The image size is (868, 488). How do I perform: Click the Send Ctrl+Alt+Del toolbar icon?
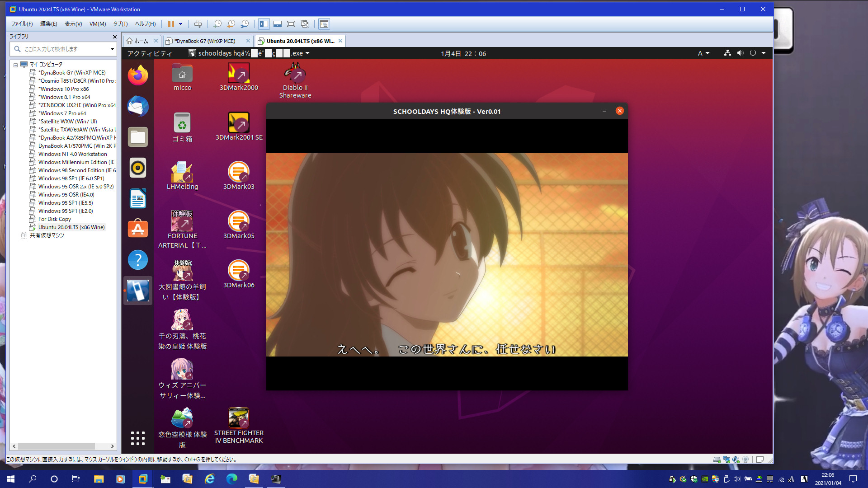click(x=198, y=24)
